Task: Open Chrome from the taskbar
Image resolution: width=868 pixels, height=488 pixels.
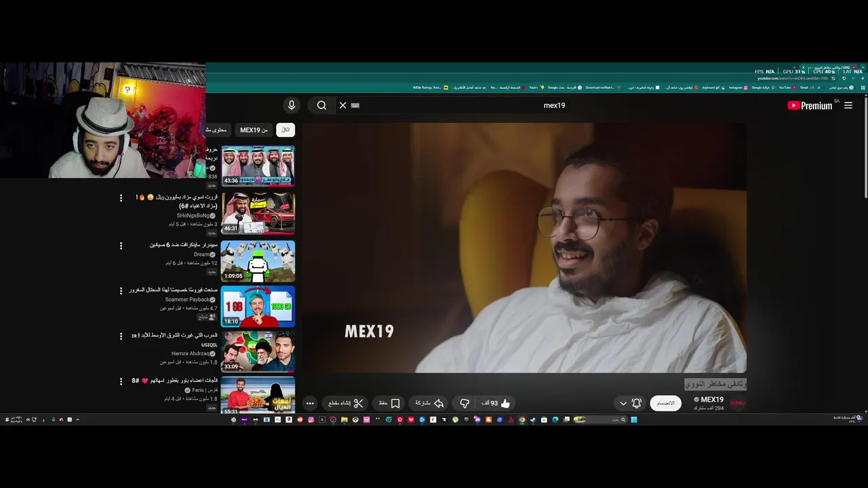Action: tap(521, 420)
